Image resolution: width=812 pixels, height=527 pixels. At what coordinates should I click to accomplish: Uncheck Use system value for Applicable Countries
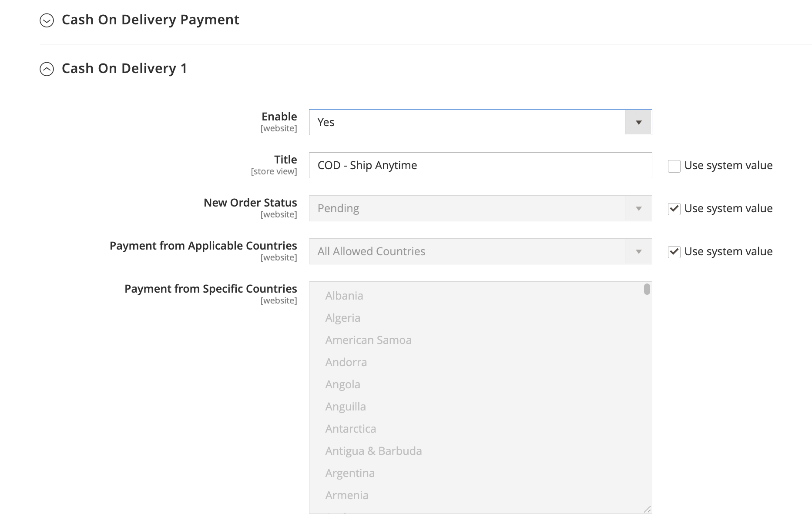pos(674,252)
